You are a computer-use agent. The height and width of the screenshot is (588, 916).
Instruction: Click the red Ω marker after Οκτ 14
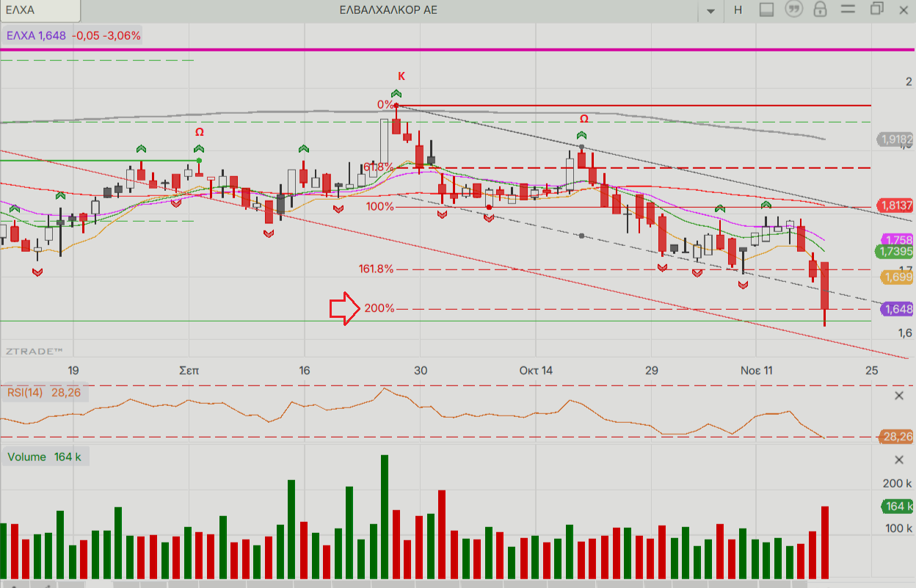click(x=584, y=118)
